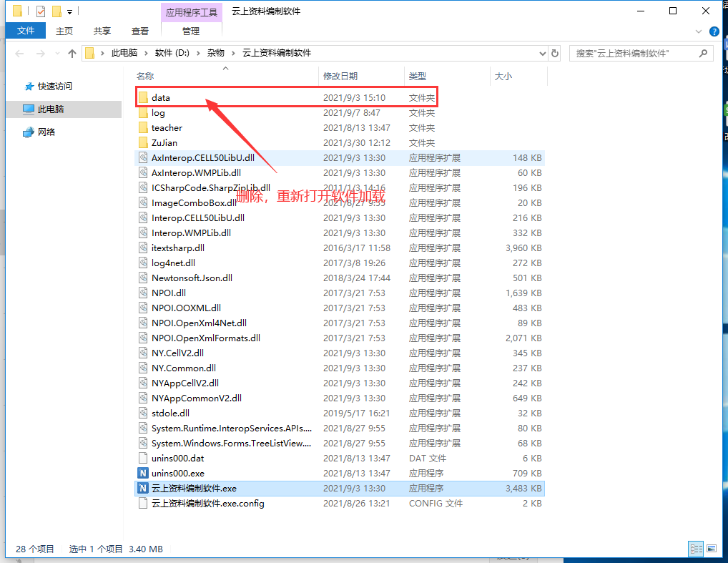The height and width of the screenshot is (563, 728).
Task: Switch to large icons view in status bar
Action: 711,549
